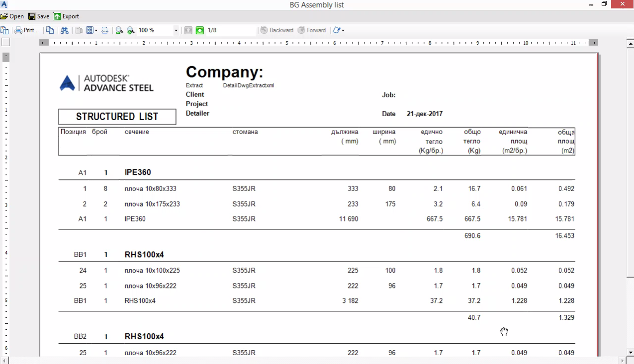Click the total area 16.453
The image size is (634, 364).
coord(565,236)
